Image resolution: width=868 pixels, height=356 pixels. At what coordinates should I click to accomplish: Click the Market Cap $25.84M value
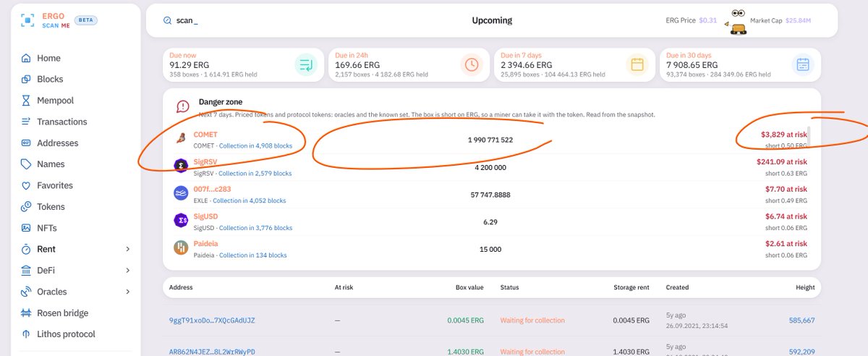798,20
